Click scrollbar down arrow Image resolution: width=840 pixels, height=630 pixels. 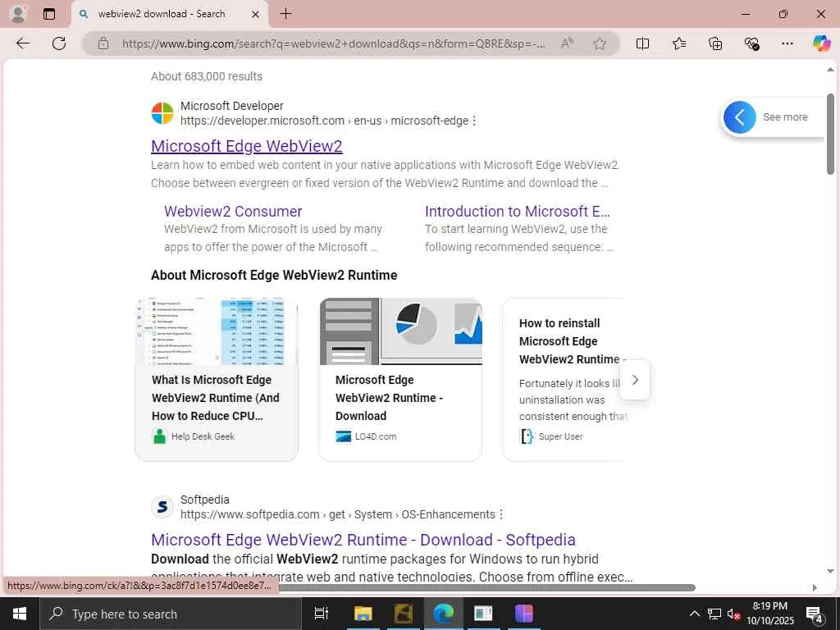(x=830, y=571)
